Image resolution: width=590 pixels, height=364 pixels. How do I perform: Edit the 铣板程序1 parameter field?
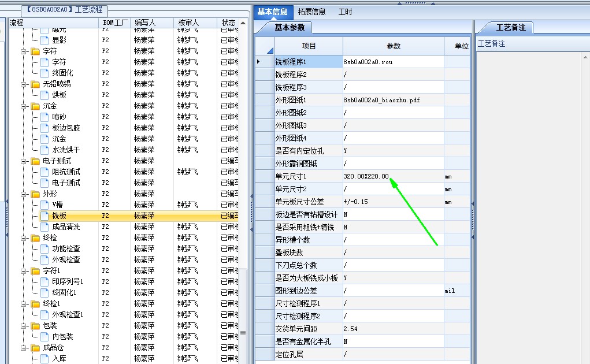coord(393,62)
